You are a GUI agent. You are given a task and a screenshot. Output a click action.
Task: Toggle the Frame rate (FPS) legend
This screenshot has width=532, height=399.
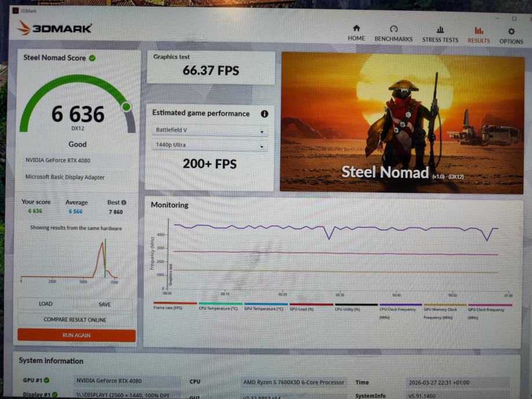click(x=175, y=306)
